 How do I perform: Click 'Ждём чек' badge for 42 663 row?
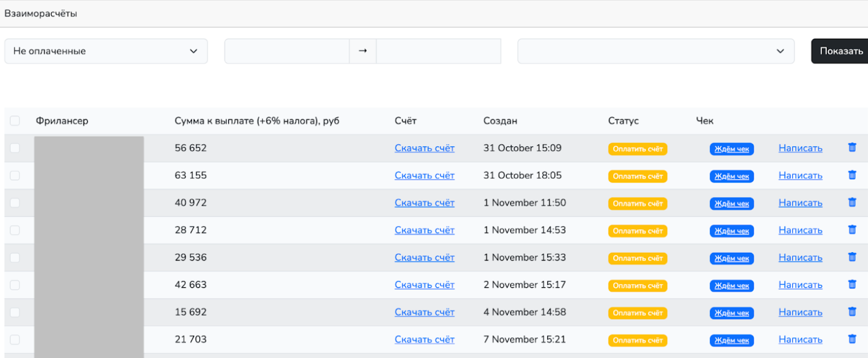[x=731, y=285]
